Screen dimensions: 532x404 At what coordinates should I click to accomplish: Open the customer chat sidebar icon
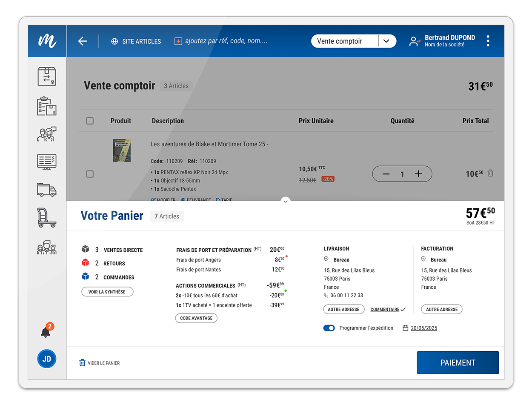[47, 134]
